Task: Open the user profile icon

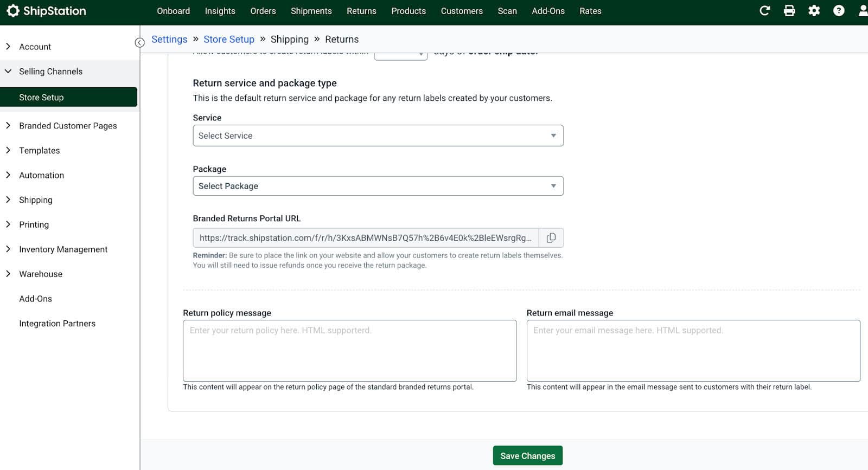Action: click(x=863, y=11)
